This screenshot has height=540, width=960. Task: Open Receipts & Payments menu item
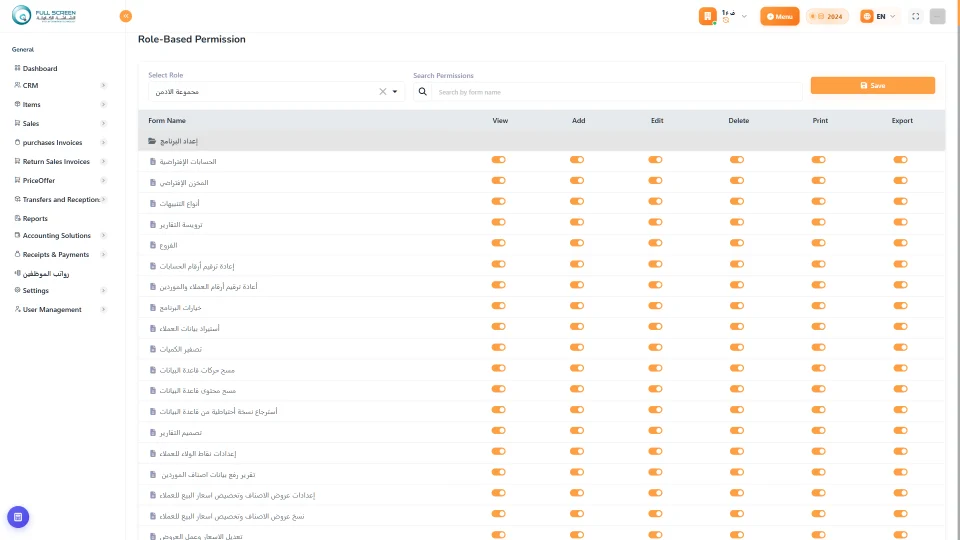[56, 255]
